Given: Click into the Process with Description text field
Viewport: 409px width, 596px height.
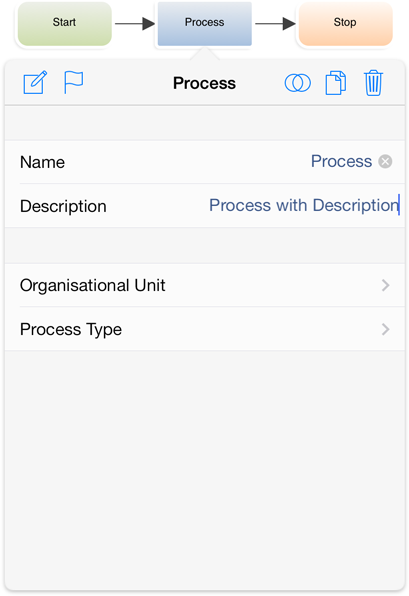Looking at the screenshot, I should tap(304, 206).
